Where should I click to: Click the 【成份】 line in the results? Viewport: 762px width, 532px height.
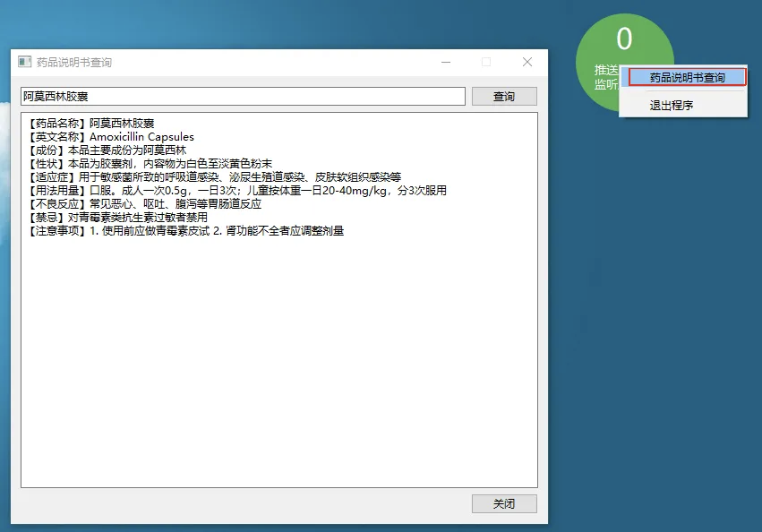point(107,150)
